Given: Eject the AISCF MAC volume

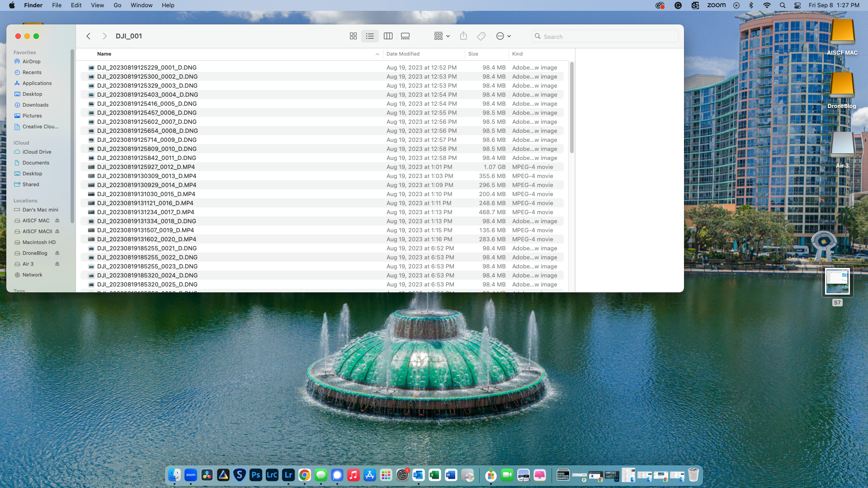Looking at the screenshot, I should (x=57, y=221).
